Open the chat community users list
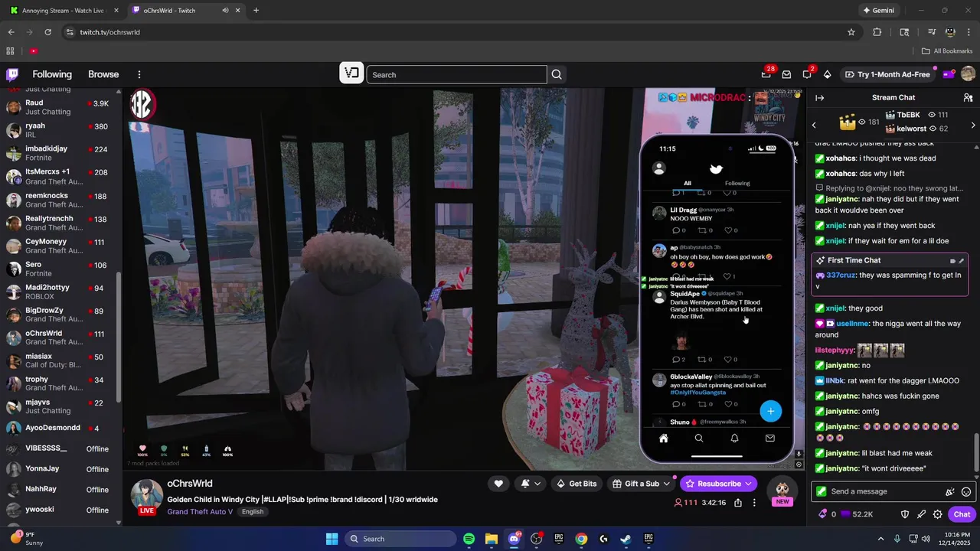The width and height of the screenshot is (980, 551). point(968,97)
